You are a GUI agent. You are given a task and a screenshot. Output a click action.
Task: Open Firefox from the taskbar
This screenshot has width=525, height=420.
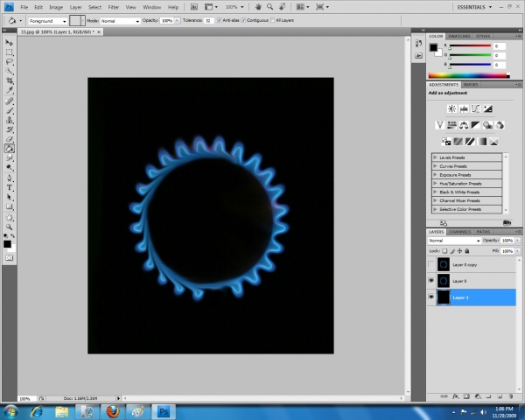point(113,411)
